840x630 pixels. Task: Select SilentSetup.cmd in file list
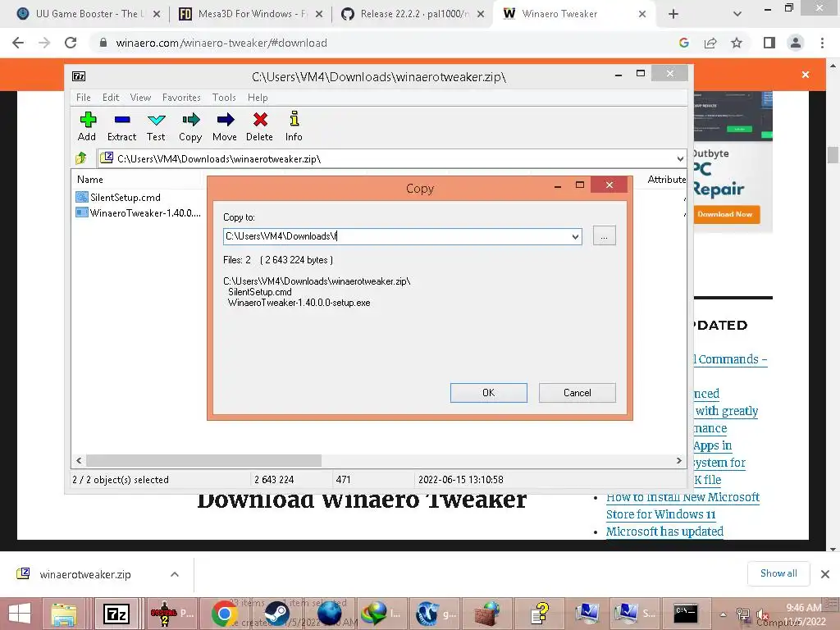[x=118, y=197]
